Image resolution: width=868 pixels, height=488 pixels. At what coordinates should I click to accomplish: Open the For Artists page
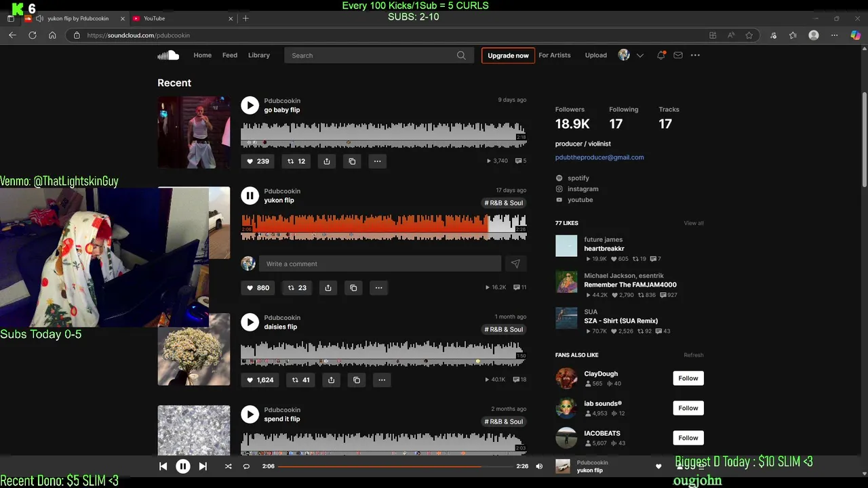(x=555, y=56)
